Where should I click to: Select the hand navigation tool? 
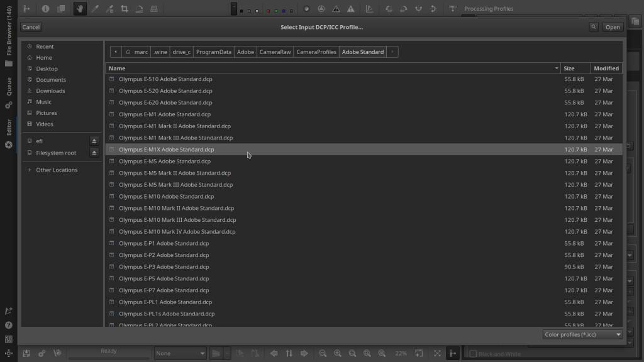click(80, 9)
